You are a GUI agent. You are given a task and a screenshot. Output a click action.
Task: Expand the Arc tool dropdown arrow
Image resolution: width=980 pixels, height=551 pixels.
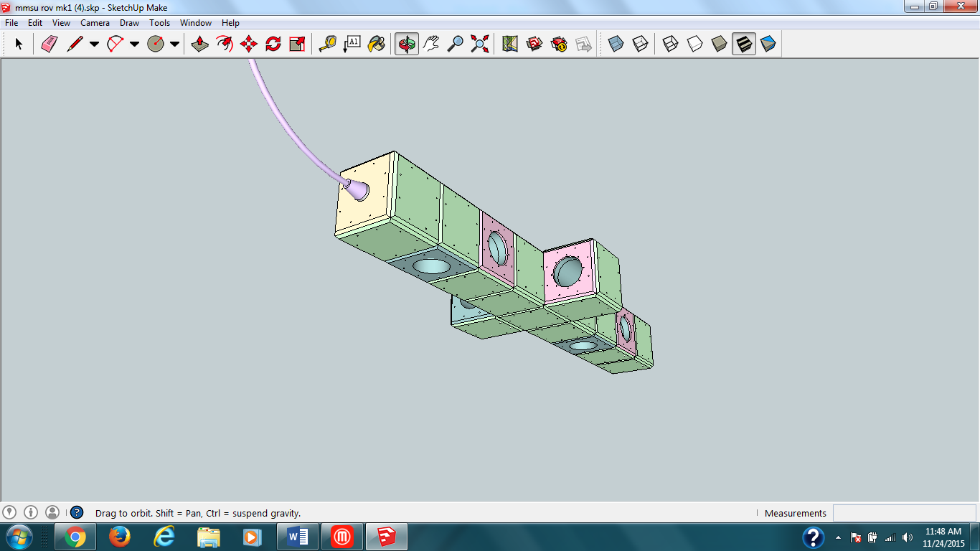(x=134, y=44)
